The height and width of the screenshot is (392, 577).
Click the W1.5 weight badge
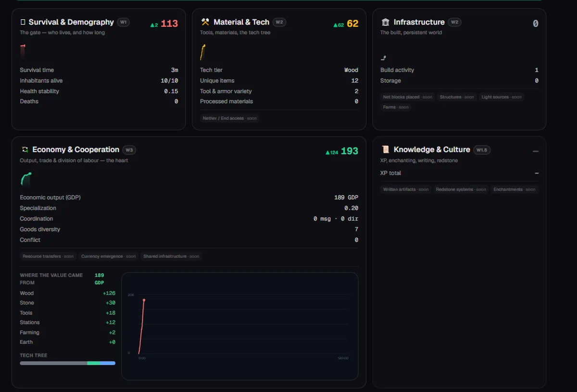[x=482, y=150]
